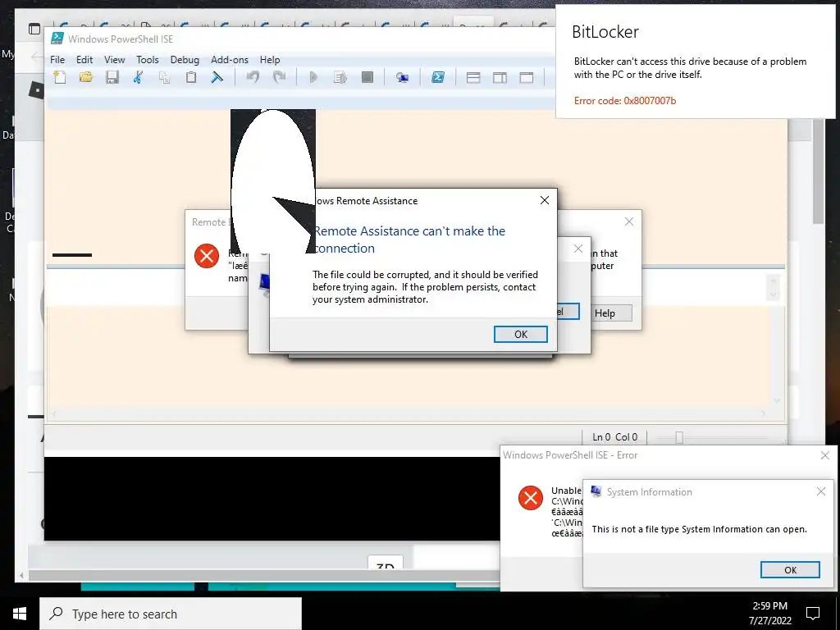Viewport: 840px width, 630px height.
Task: Click the taskbar clock showing 2:59 PM
Action: pos(769,614)
